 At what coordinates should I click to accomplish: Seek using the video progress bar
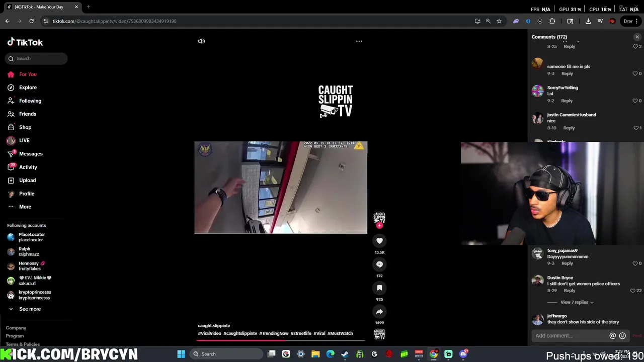tap(281, 340)
